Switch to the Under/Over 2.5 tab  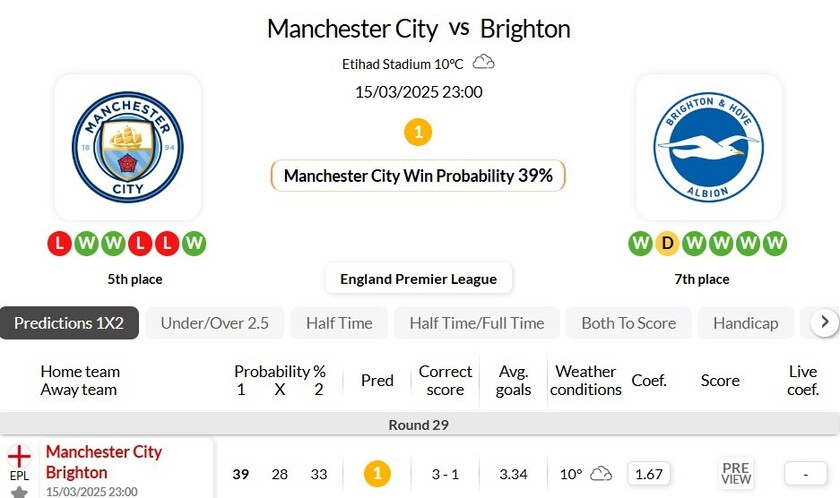coord(215,323)
